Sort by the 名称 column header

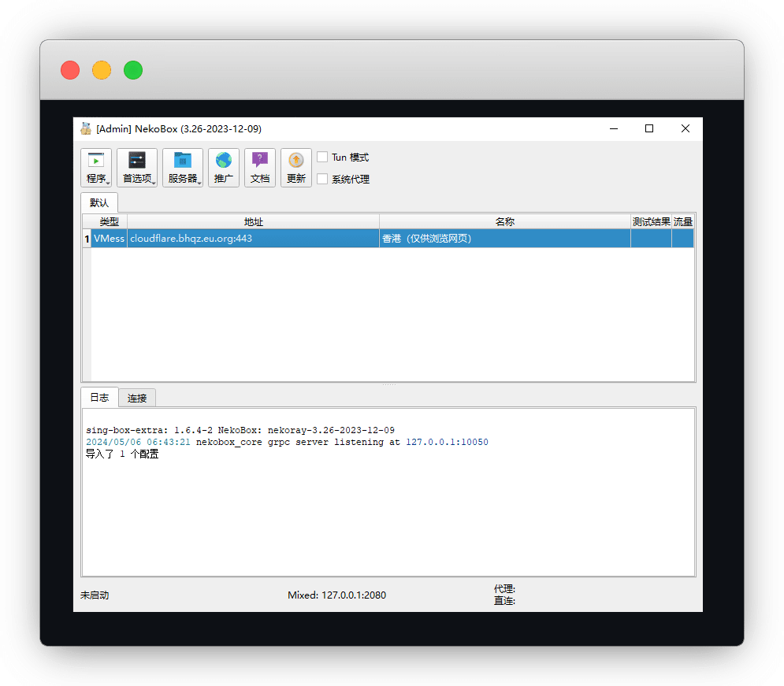coord(504,222)
